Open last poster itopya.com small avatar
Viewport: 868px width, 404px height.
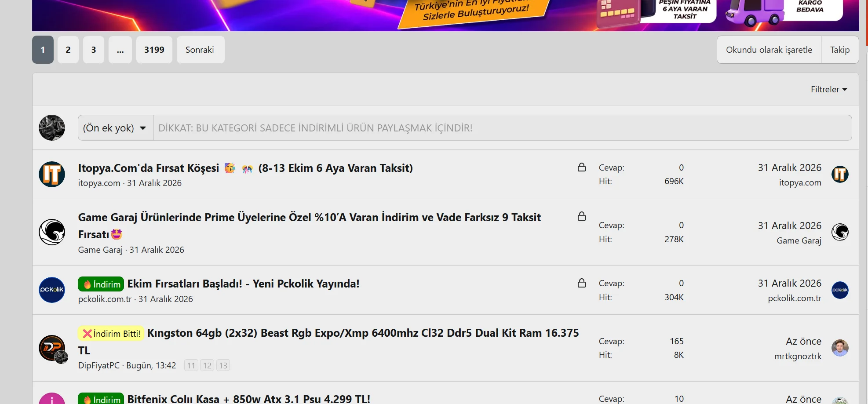tap(840, 174)
